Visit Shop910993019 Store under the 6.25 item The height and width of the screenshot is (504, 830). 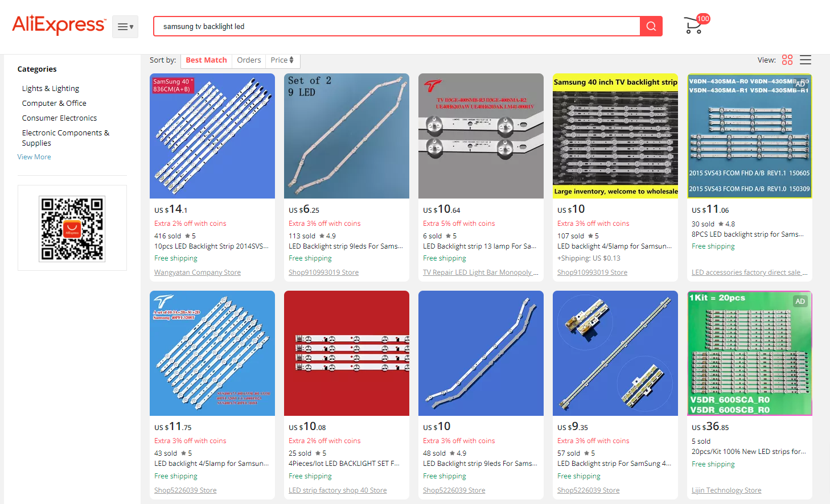point(323,272)
